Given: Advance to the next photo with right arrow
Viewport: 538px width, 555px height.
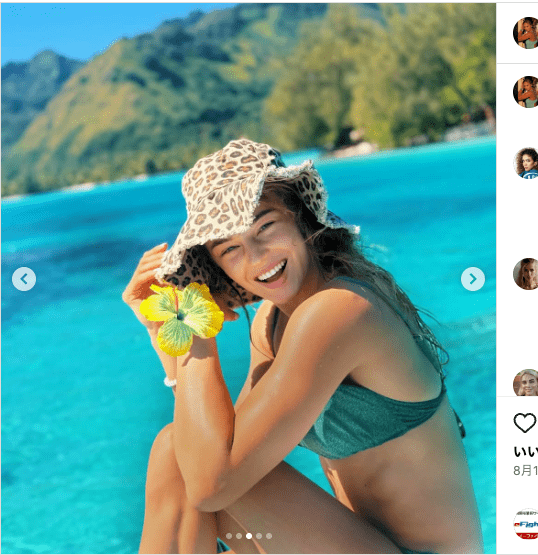Looking at the screenshot, I should tap(473, 279).
